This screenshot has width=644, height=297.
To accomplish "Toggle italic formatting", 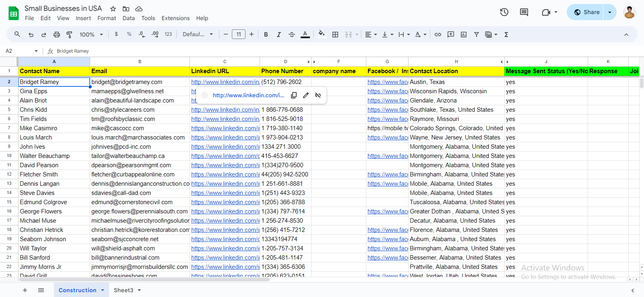I will coord(279,35).
